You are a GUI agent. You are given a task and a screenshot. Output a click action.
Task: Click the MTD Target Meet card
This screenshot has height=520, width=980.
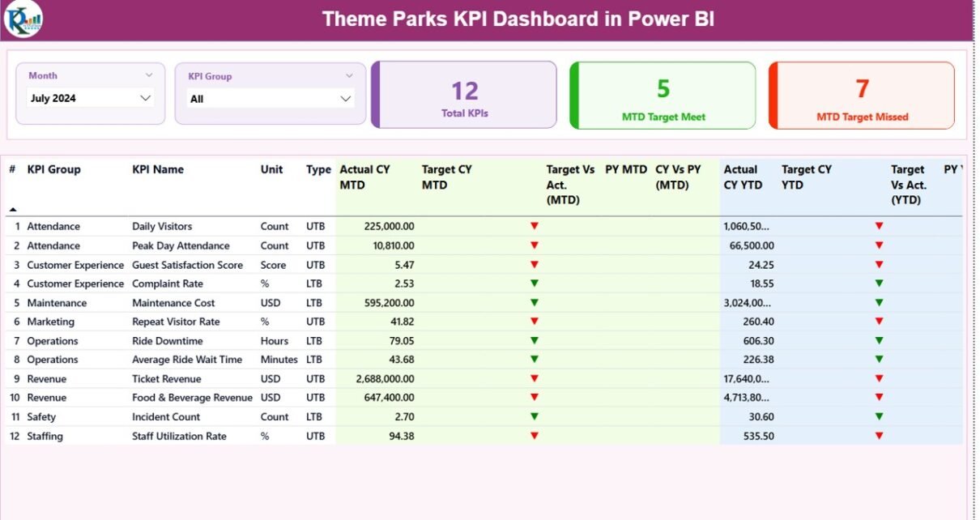click(x=663, y=96)
